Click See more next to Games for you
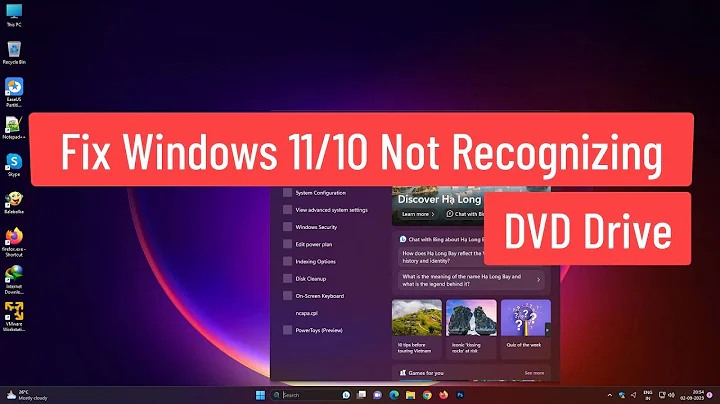 click(534, 373)
